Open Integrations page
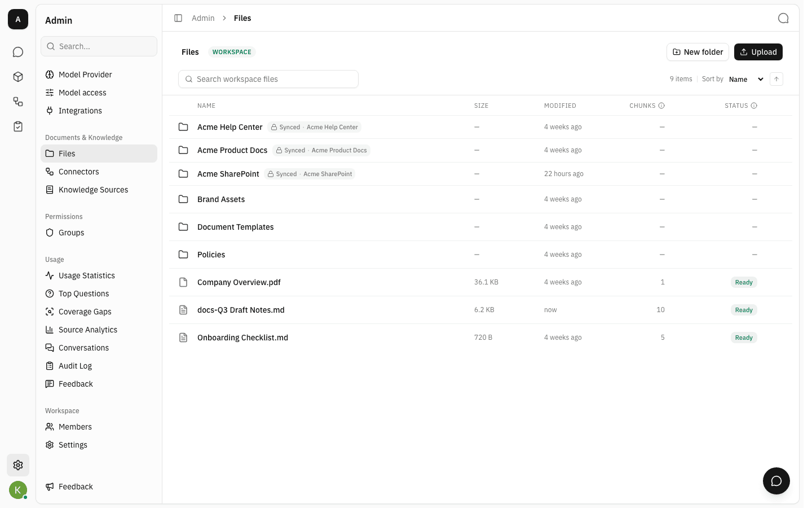 [x=99, y=111]
